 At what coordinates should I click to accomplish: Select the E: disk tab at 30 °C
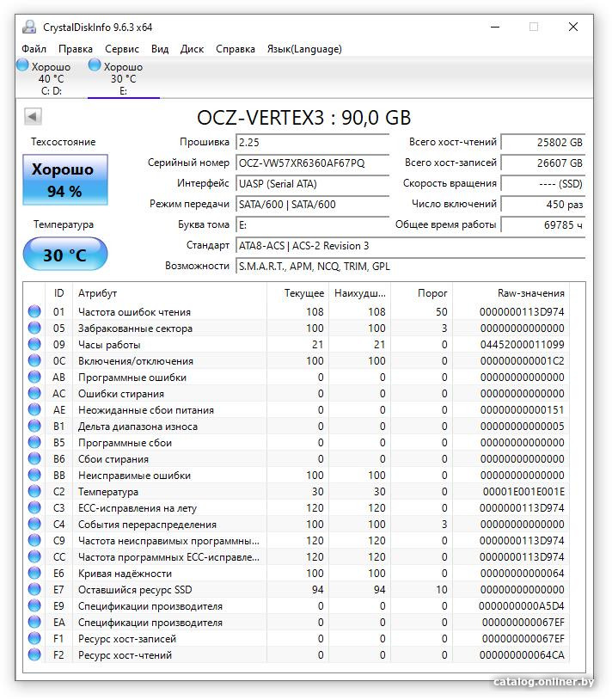point(124,78)
